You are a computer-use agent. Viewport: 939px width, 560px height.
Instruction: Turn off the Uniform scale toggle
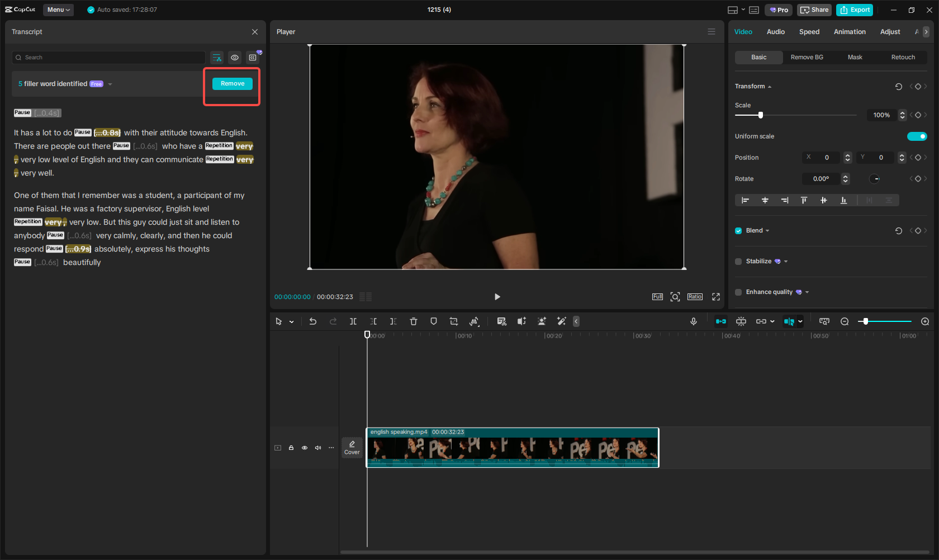click(x=917, y=136)
